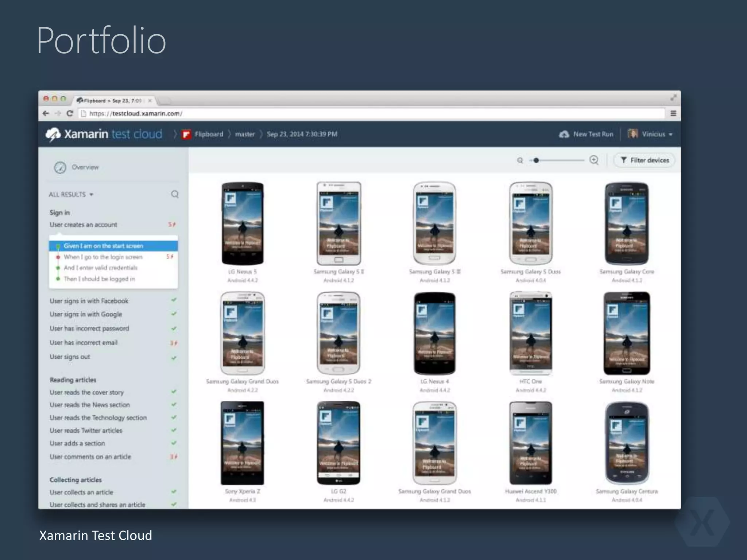Click the Filter devices button
Screen dimensions: 747x560
[645, 160]
